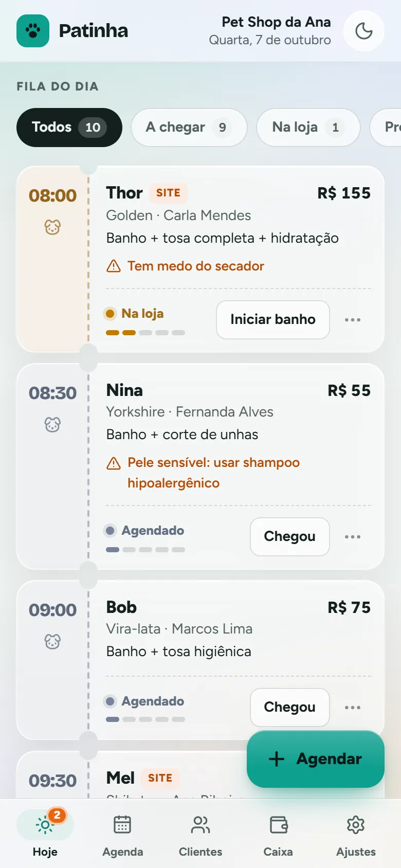
Task: Filter queue by Na loja
Action: [x=308, y=128]
